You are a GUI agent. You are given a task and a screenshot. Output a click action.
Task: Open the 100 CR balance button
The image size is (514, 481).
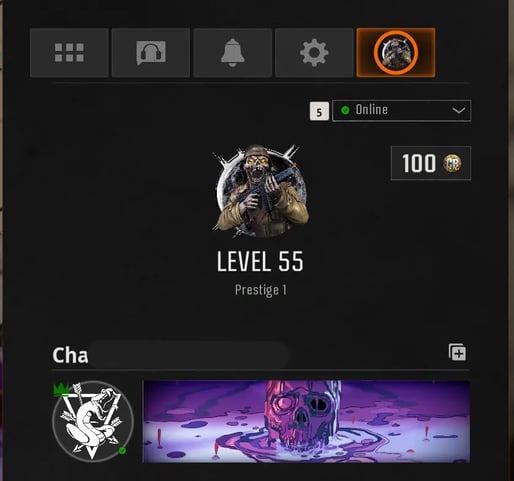click(431, 163)
